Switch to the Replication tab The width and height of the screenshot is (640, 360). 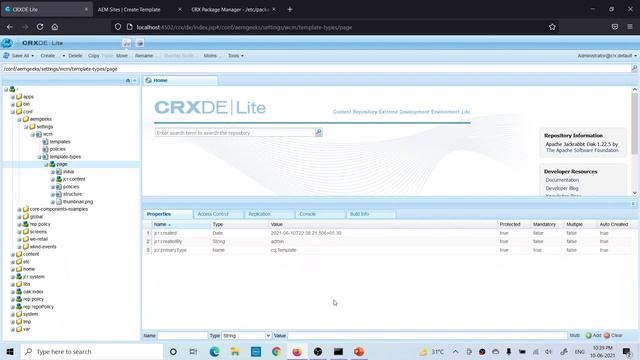click(269, 214)
